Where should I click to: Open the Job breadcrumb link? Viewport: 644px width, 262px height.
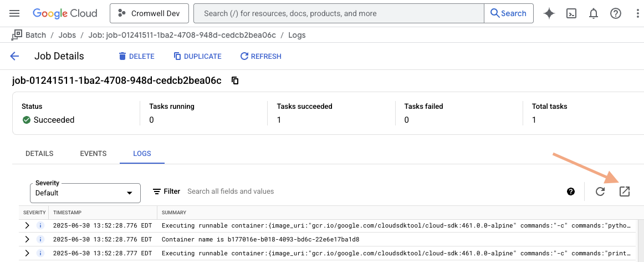[182, 35]
